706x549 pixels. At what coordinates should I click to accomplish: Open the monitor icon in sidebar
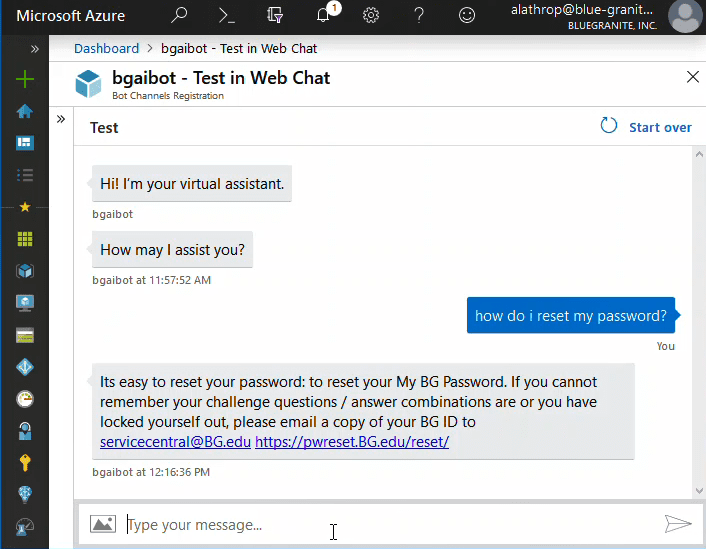(25, 303)
